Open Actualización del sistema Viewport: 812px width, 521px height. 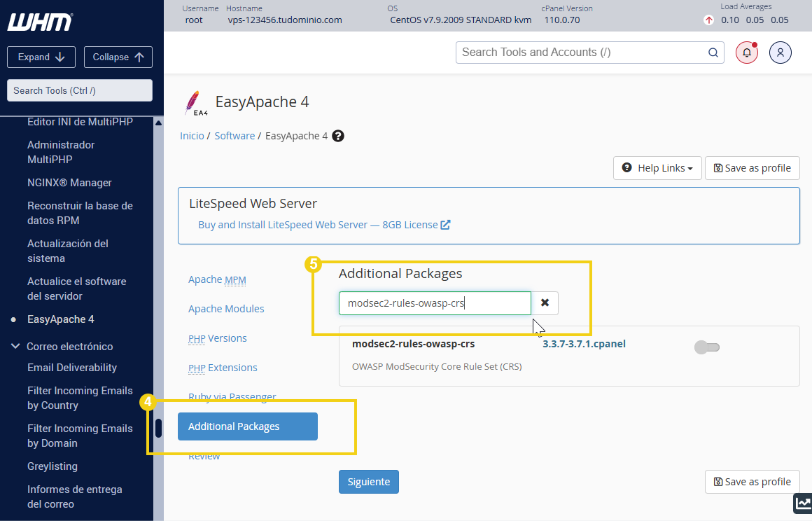tap(68, 251)
